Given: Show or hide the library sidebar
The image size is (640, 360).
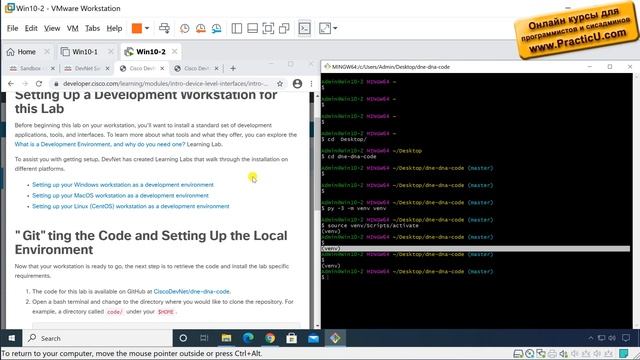Looking at the screenshot, I should click(x=236, y=28).
